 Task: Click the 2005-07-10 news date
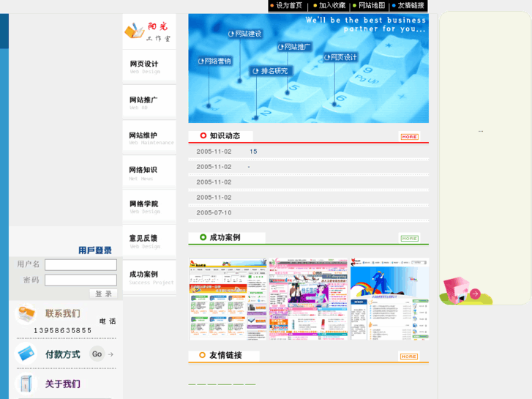[214, 212]
